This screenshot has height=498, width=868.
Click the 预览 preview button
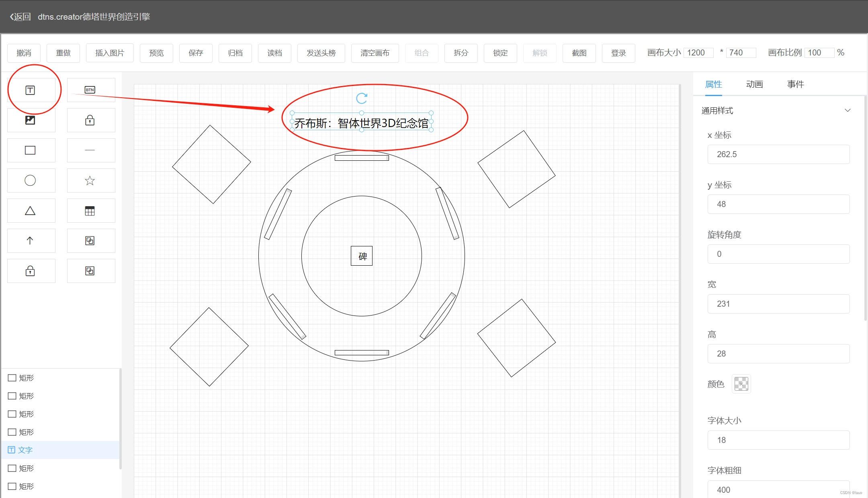[x=157, y=53]
